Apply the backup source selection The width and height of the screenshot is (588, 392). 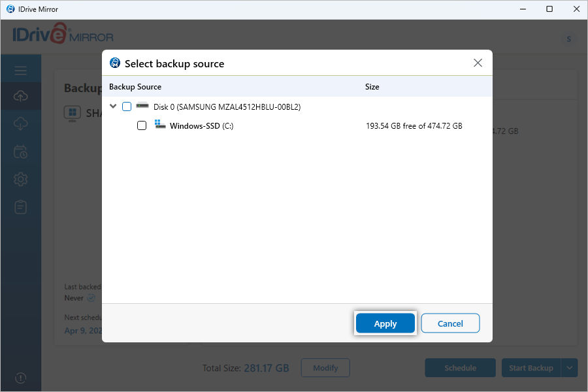(x=385, y=323)
